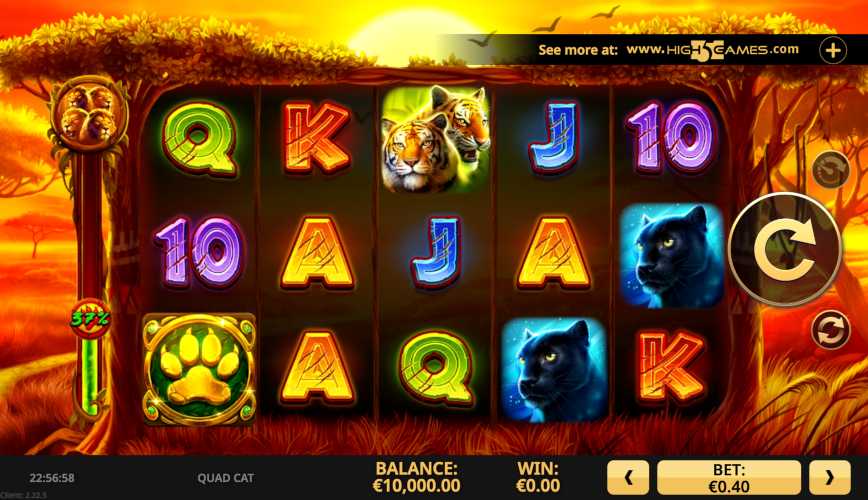The height and width of the screenshot is (500, 868).
Task: Click the autoplay button below the spin button
Action: [x=830, y=329]
